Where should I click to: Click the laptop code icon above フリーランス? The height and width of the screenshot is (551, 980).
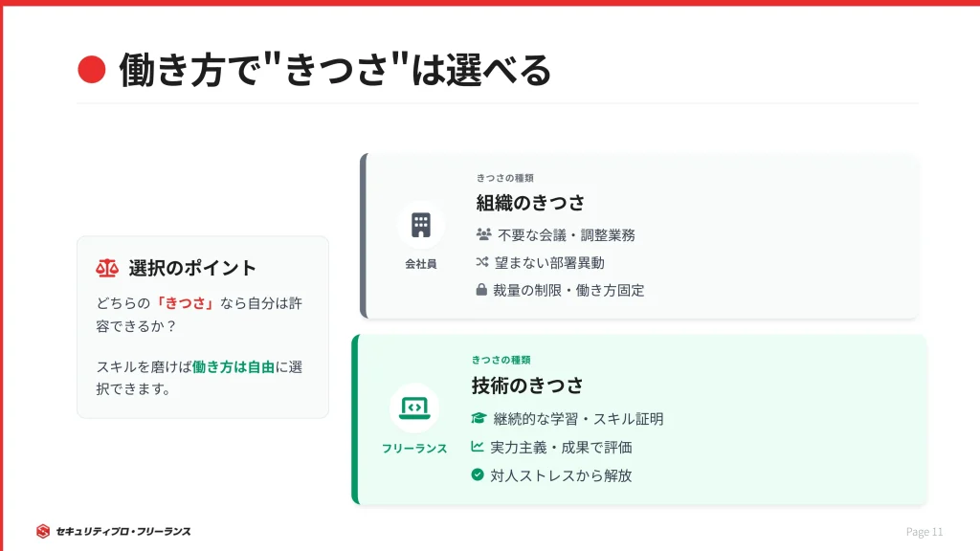pos(414,408)
